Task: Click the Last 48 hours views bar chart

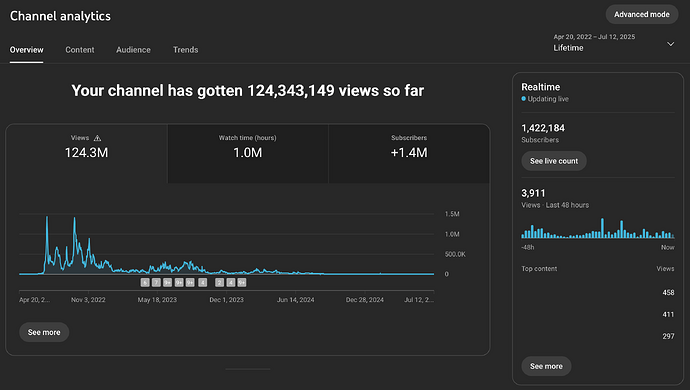Action: pos(598,228)
